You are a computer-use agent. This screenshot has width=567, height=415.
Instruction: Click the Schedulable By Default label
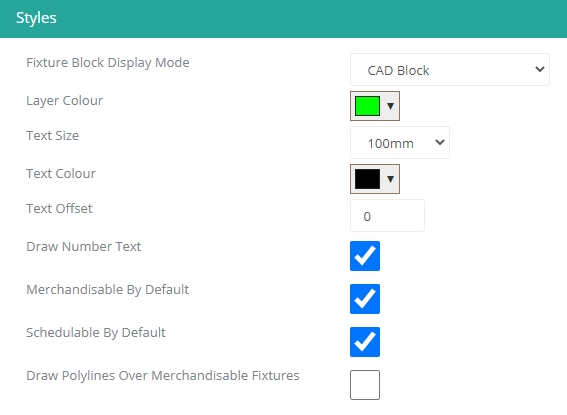96,333
